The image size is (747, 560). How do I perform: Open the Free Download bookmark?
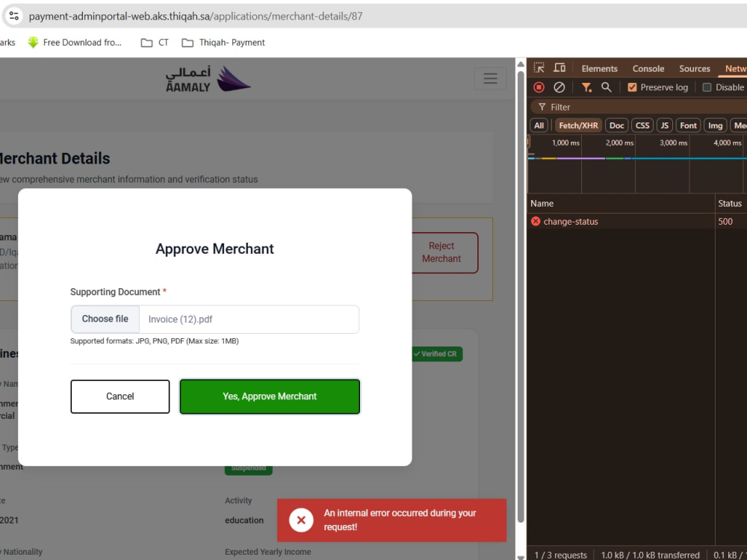75,43
